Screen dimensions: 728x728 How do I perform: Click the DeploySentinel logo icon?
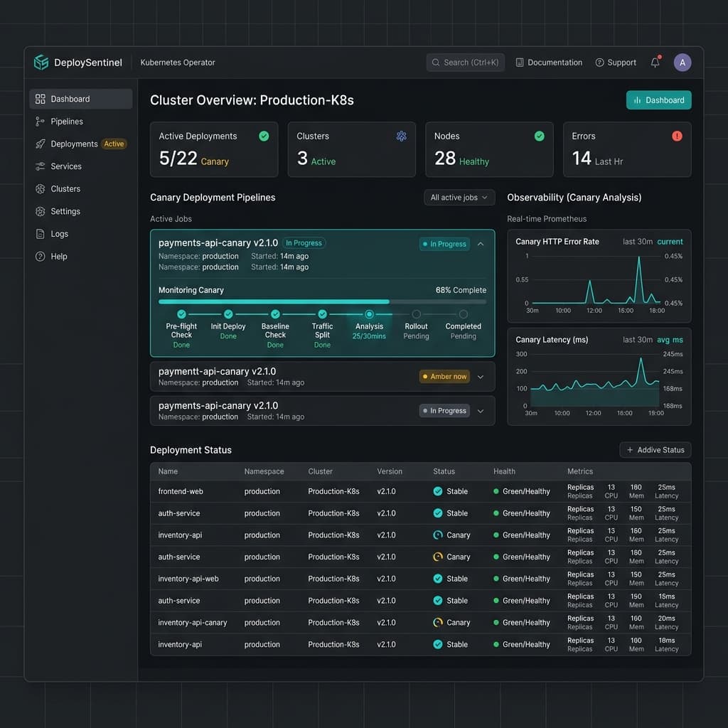[x=41, y=63]
